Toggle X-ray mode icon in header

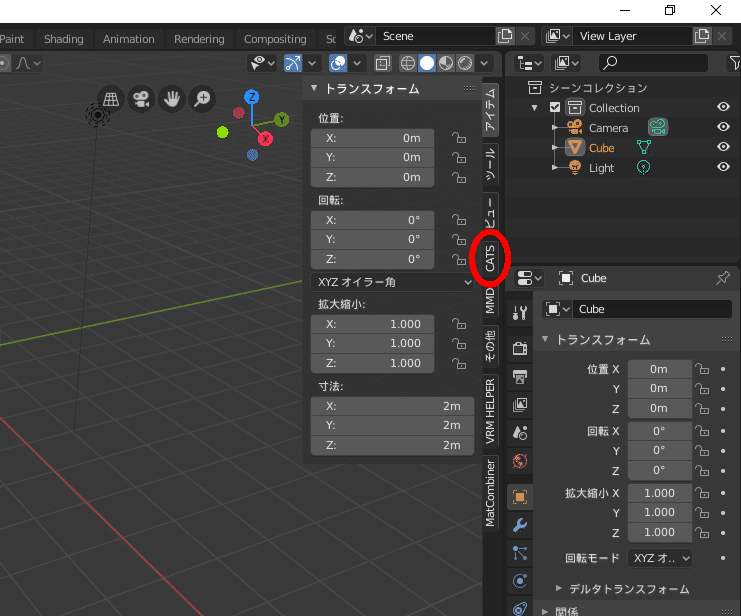382,63
